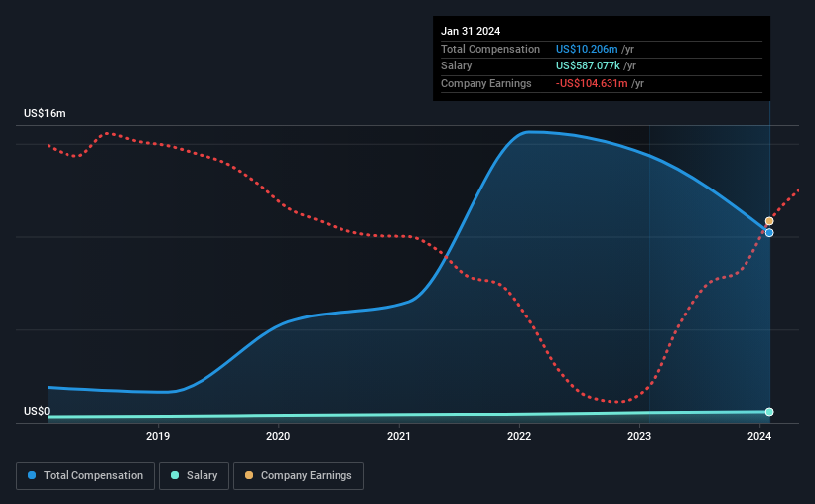Click the 2019 x-axis label
This screenshot has height=504, width=815.
[158, 436]
